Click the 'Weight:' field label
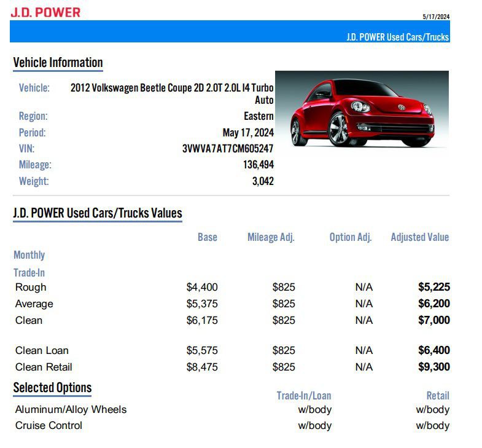 [34, 181]
